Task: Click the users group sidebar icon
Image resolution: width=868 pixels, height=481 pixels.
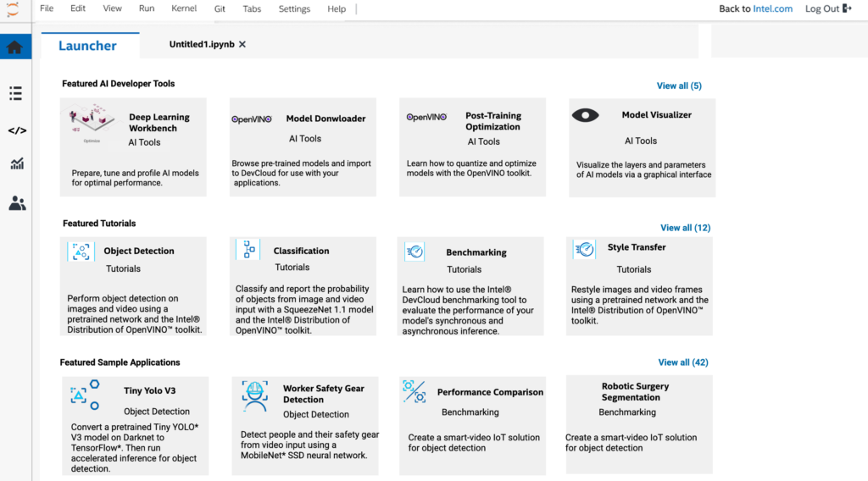Action: click(17, 203)
